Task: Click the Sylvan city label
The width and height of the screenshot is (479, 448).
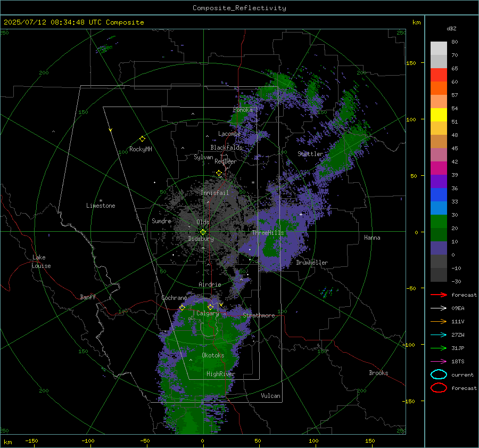Action: pos(203,157)
